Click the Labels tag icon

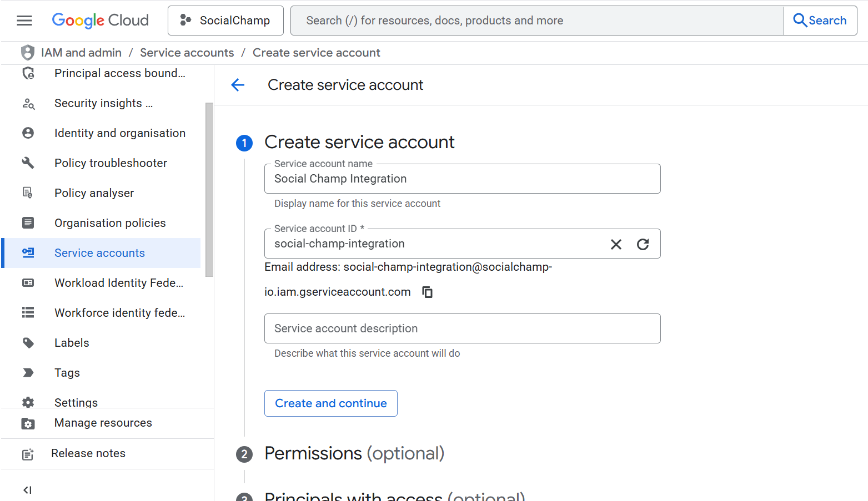(28, 343)
